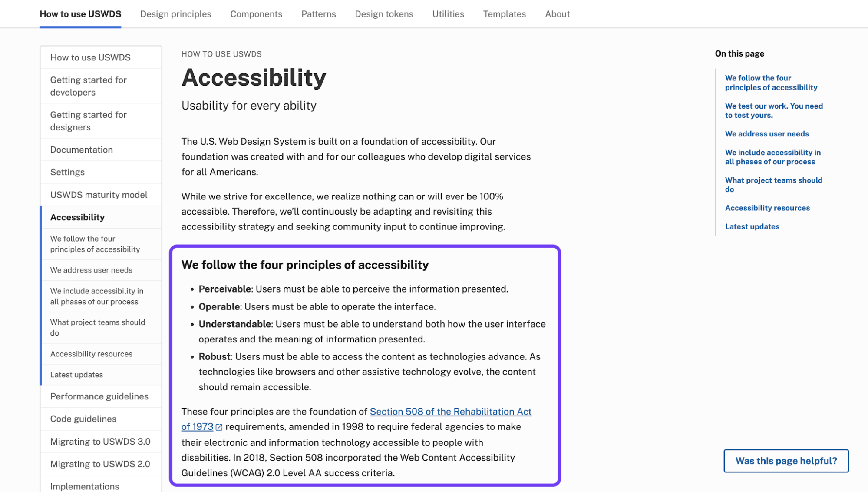This screenshot has width=868, height=492.
Task: Open the Design principles tab
Action: [x=175, y=14]
